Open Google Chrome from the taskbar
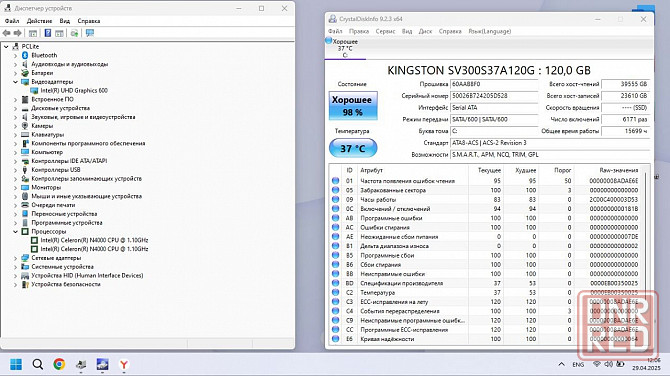Screen dimensions: 670x376 point(59,364)
